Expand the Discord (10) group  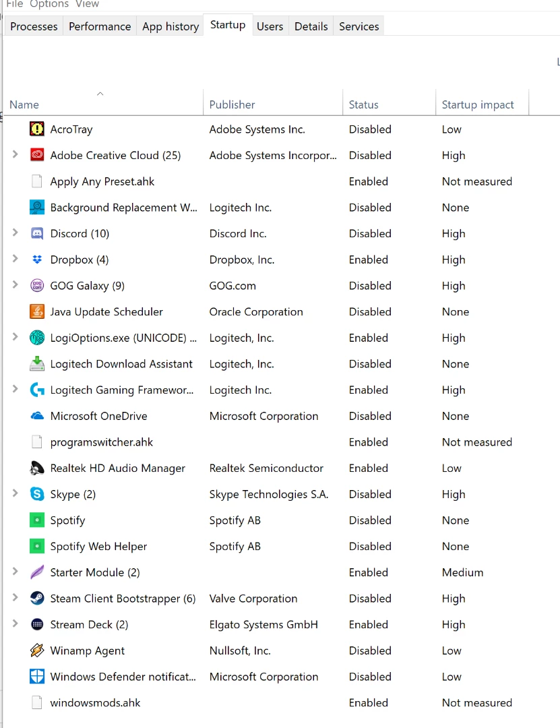click(15, 233)
